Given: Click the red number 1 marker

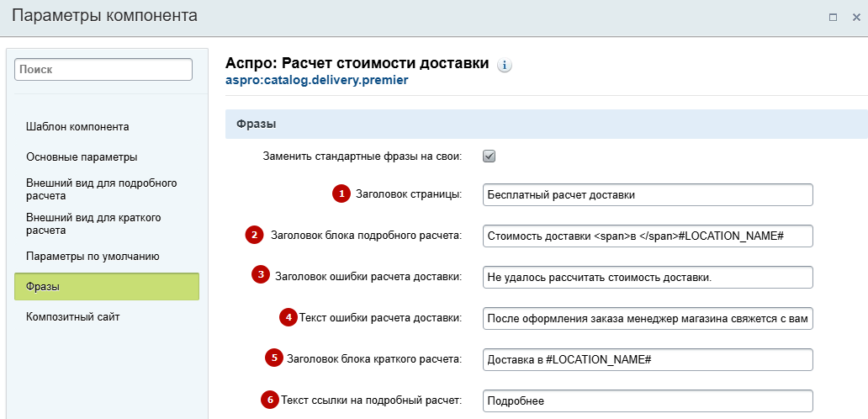Looking at the screenshot, I should (341, 194).
